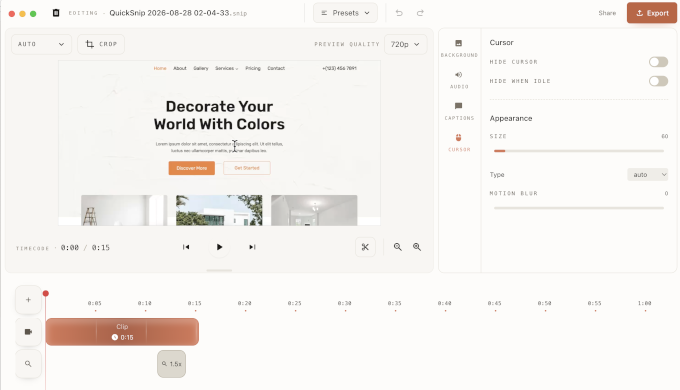Change preview quality from 720p
The height and width of the screenshot is (390, 680).
pos(405,44)
